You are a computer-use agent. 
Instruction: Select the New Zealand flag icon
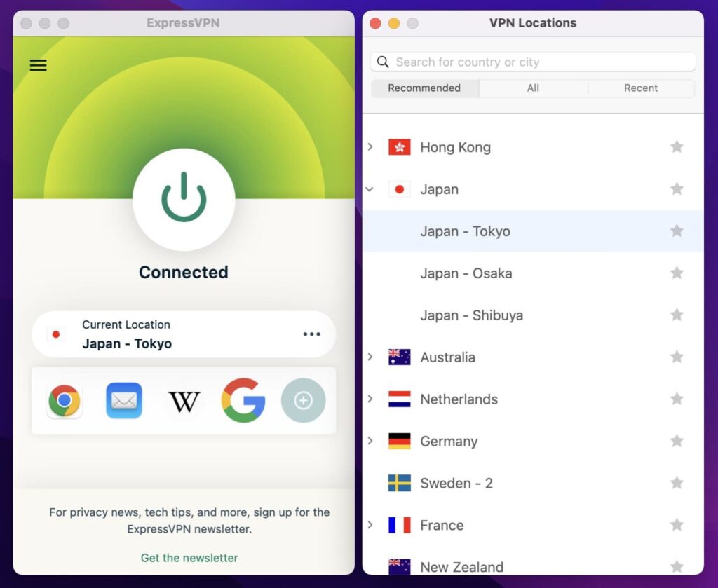tap(399, 566)
